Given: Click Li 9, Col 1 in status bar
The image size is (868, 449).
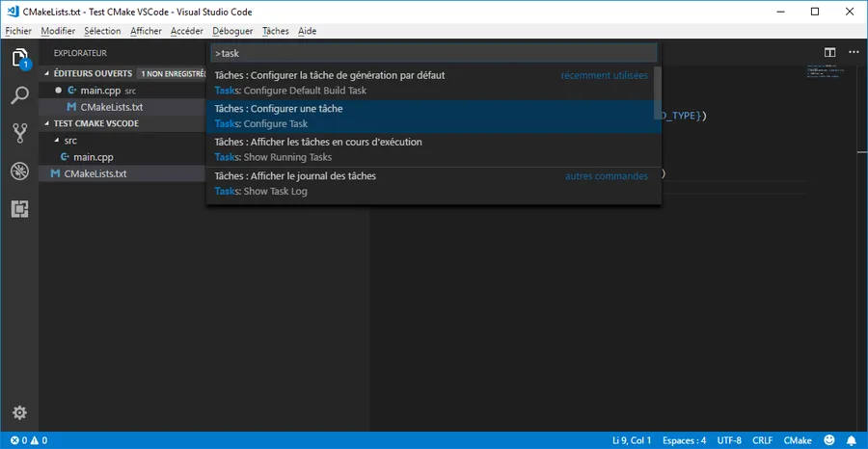Looking at the screenshot, I should [632, 440].
